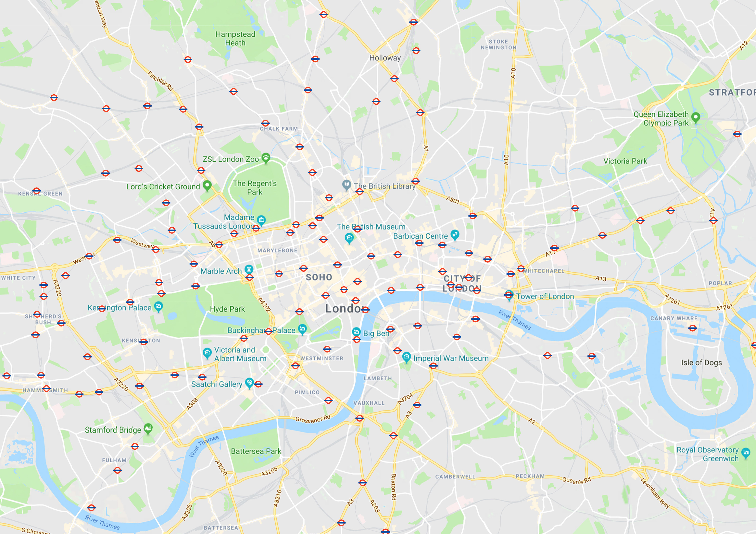Select the Hampstead Heath park label
756x534 pixels.
click(x=235, y=39)
